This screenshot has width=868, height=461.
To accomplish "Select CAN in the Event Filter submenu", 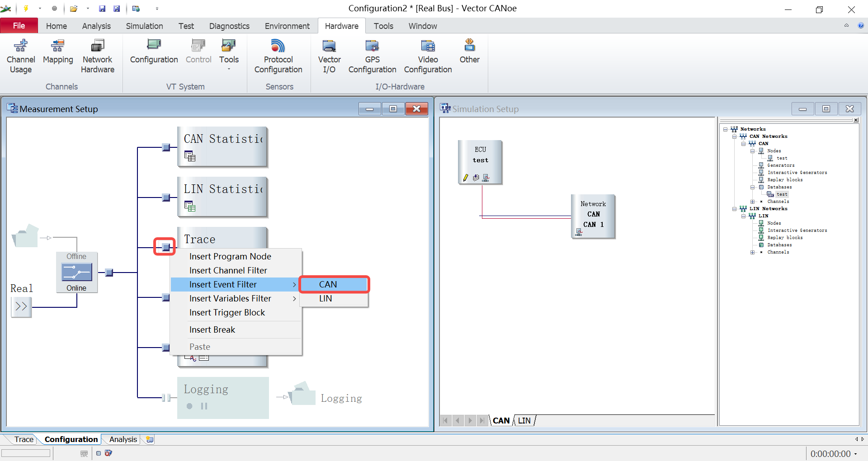I will (x=334, y=284).
